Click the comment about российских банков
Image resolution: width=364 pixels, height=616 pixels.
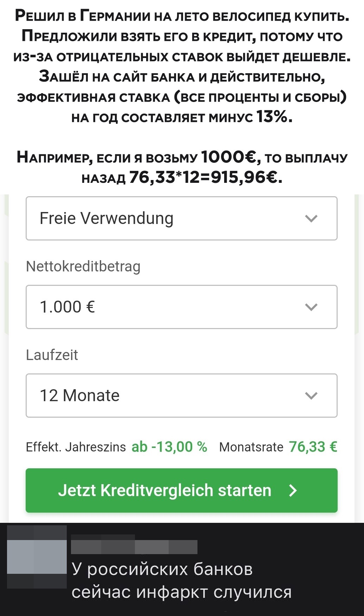point(181,580)
